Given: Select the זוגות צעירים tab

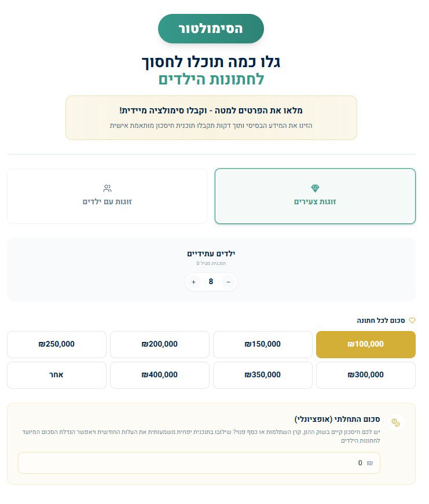Looking at the screenshot, I should 315,196.
